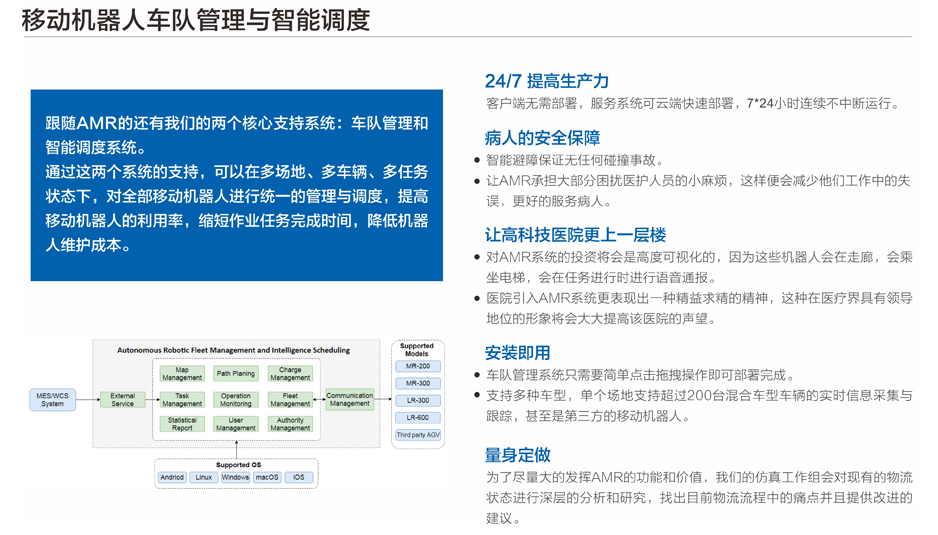Click the heading 让高科技医院更上一层楼
The height and width of the screenshot is (535, 938).
(x=575, y=235)
